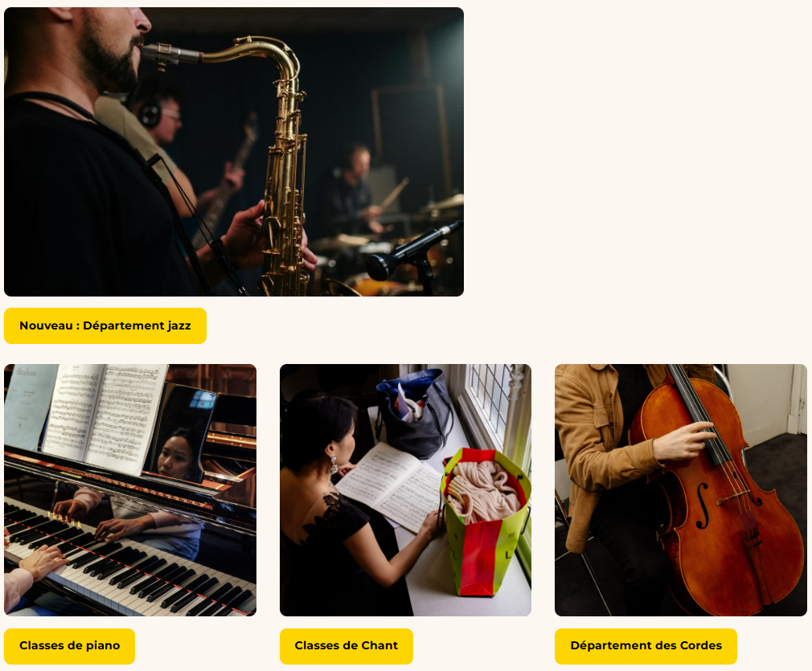The height and width of the screenshot is (671, 812).
Task: Select the Classes de Chant button
Action: click(x=347, y=646)
